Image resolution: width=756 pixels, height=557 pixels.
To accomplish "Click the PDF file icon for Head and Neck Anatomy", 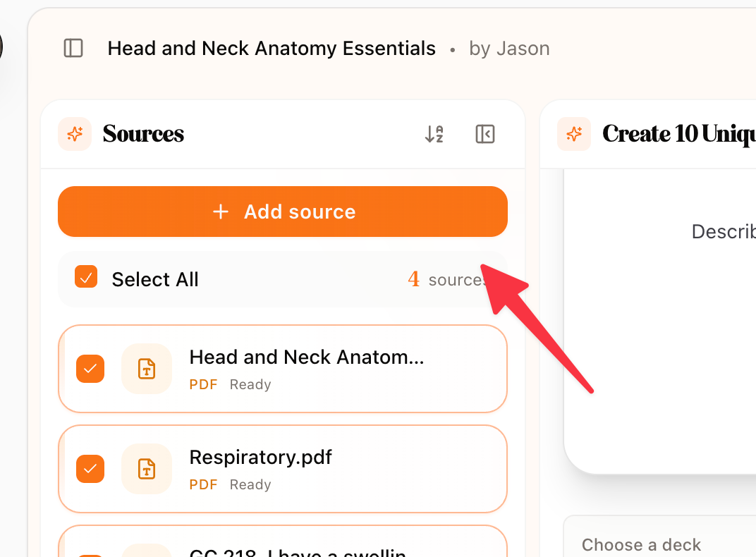I will tap(147, 369).
